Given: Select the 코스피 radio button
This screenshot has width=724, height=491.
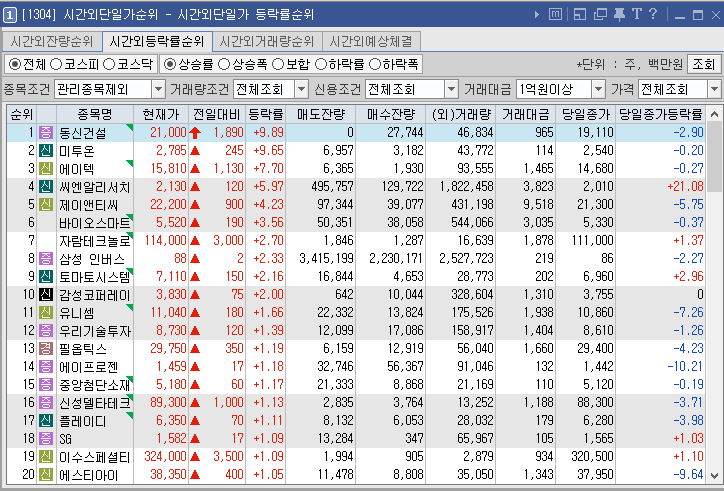Looking at the screenshot, I should pos(56,64).
